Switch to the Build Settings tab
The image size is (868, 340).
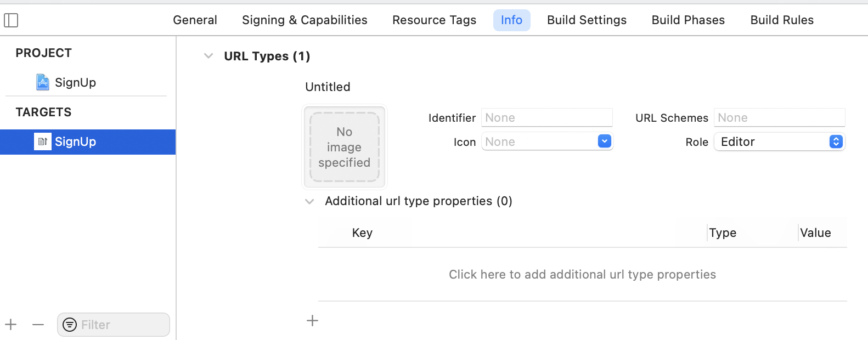pos(587,20)
